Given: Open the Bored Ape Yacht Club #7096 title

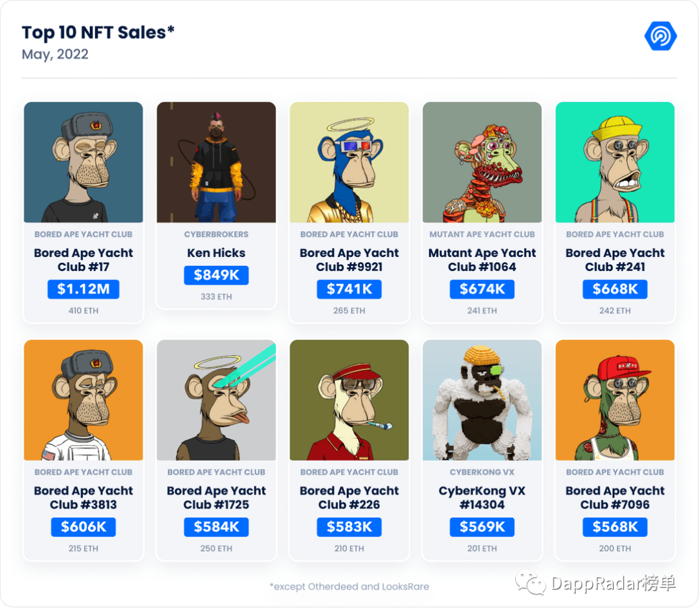Looking at the screenshot, I should tap(615, 498).
